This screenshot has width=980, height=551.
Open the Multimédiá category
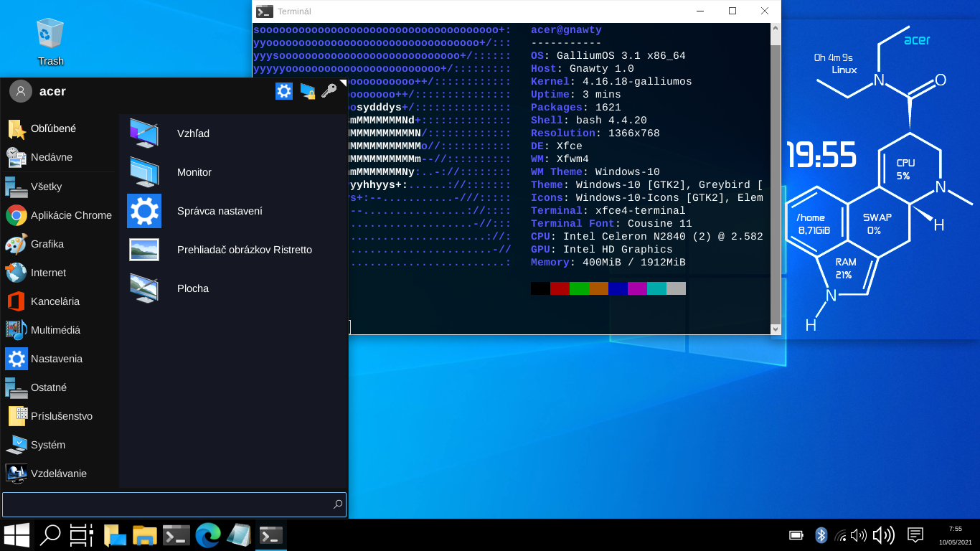pyautogui.click(x=55, y=330)
